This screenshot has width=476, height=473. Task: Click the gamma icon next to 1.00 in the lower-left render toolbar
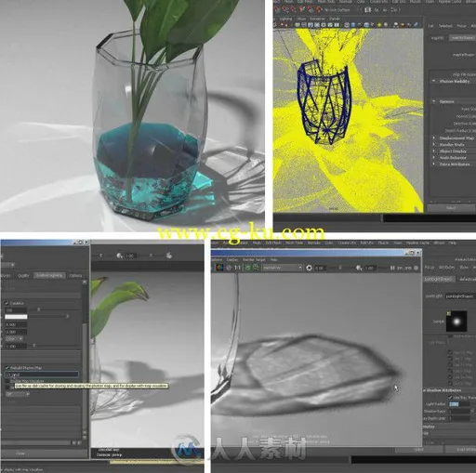pyautogui.click(x=120, y=256)
